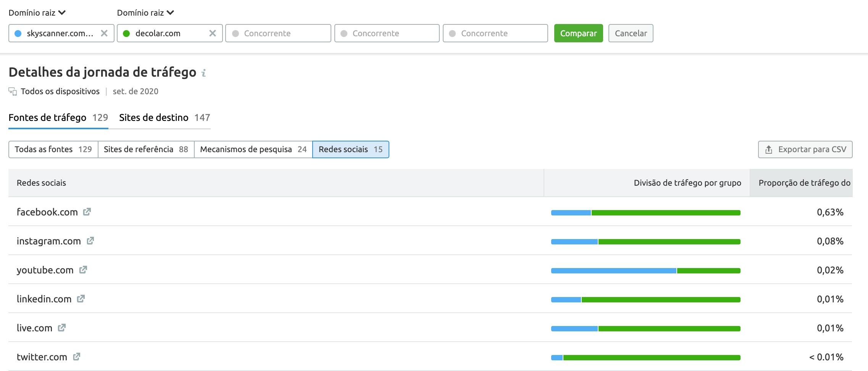The image size is (868, 371).
Task: Click youtube.com traffic split bar
Action: tap(645, 271)
